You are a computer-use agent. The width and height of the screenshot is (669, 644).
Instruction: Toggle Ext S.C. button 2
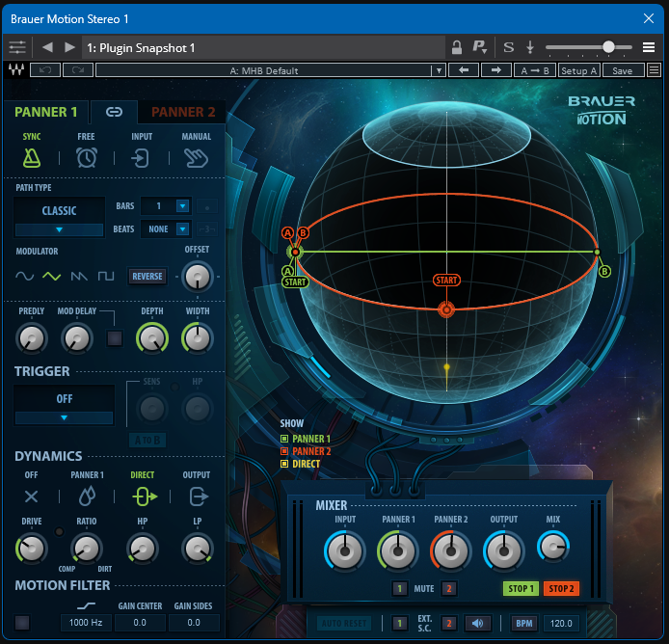click(449, 624)
